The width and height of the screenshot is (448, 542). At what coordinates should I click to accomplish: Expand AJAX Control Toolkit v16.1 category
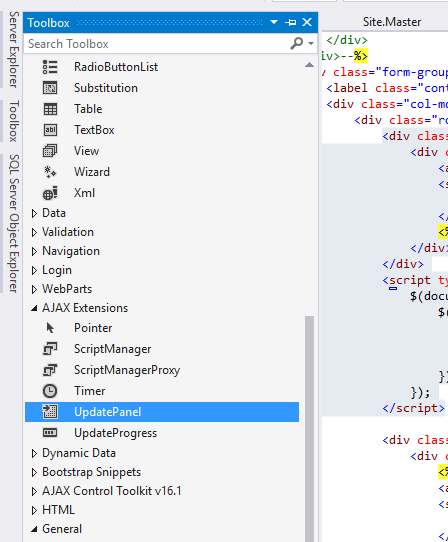[34, 491]
